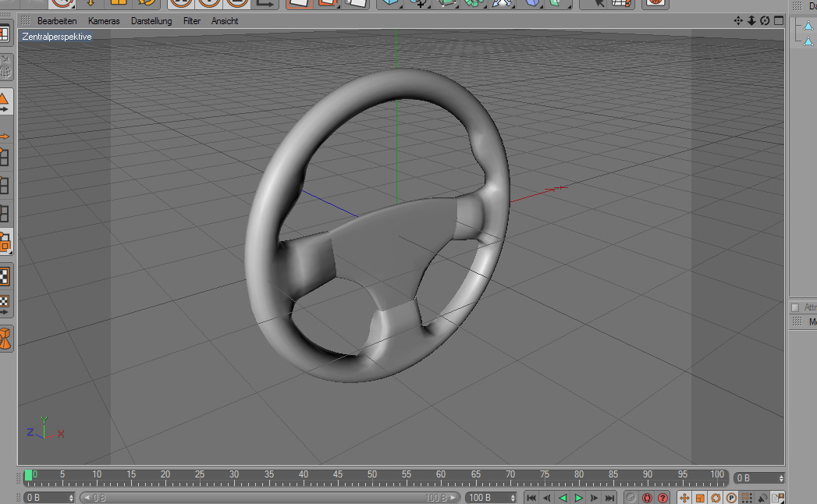Viewport: 817px width, 504px height.
Task: Open timeline options document icon
Action: point(778,498)
